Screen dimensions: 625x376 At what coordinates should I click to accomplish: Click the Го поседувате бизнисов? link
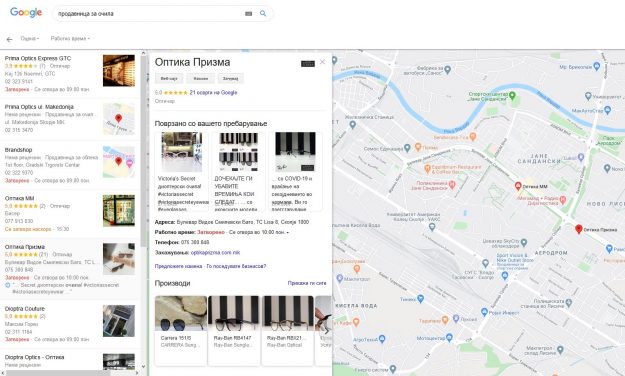236,266
